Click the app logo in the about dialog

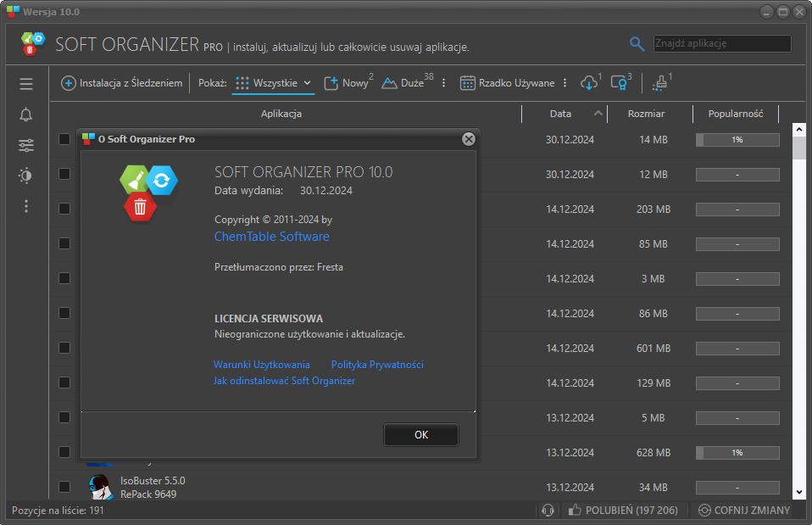tap(148, 193)
